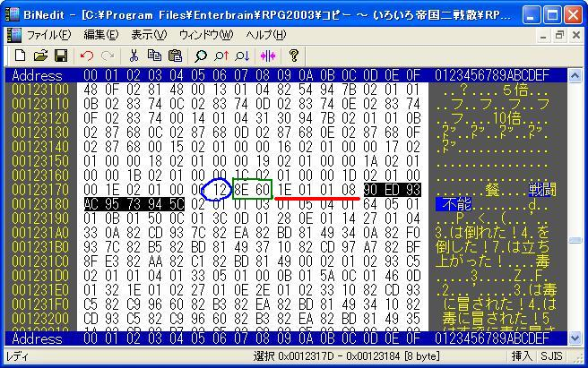Click the BiNedit title bar application icon

(x=13, y=14)
